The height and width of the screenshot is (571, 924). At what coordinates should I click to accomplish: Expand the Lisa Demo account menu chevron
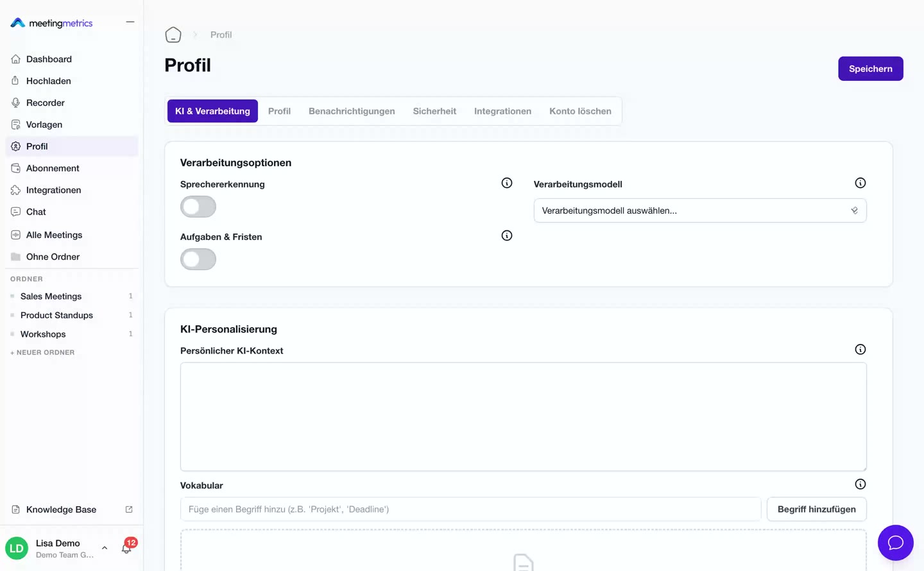click(x=105, y=548)
